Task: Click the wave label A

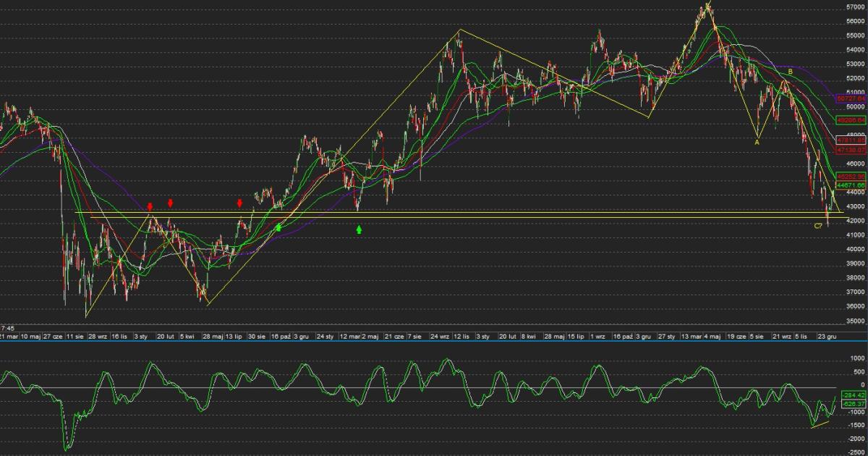Action: click(x=757, y=143)
